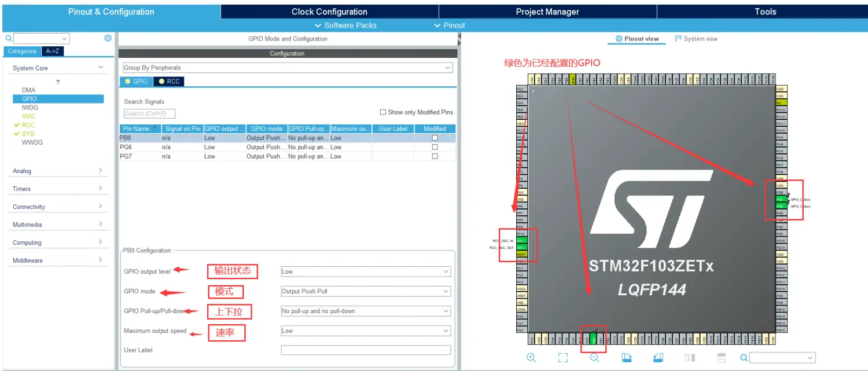
Task: Click the User Label text field
Action: pos(366,350)
